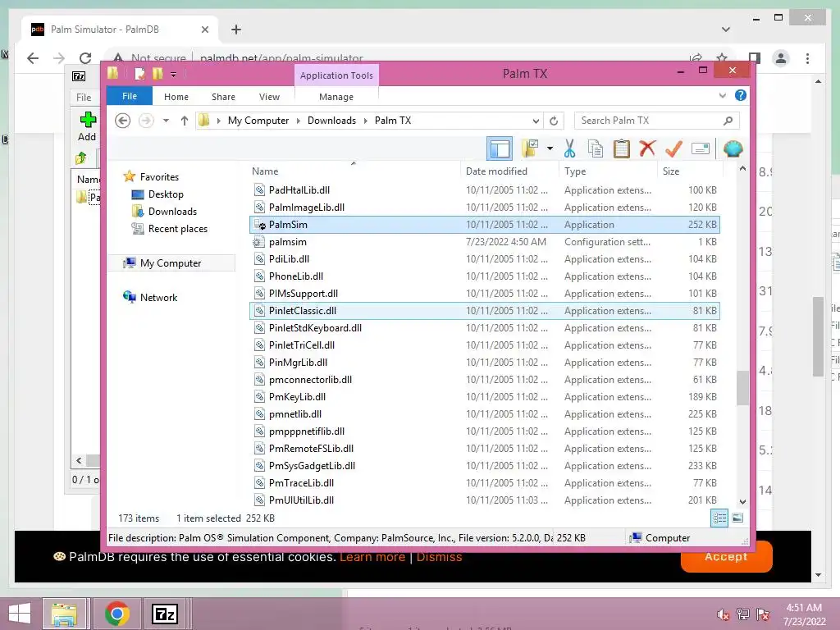This screenshot has width=840, height=630.
Task: Click the file list scrollbar thumb
Action: pyautogui.click(x=742, y=388)
